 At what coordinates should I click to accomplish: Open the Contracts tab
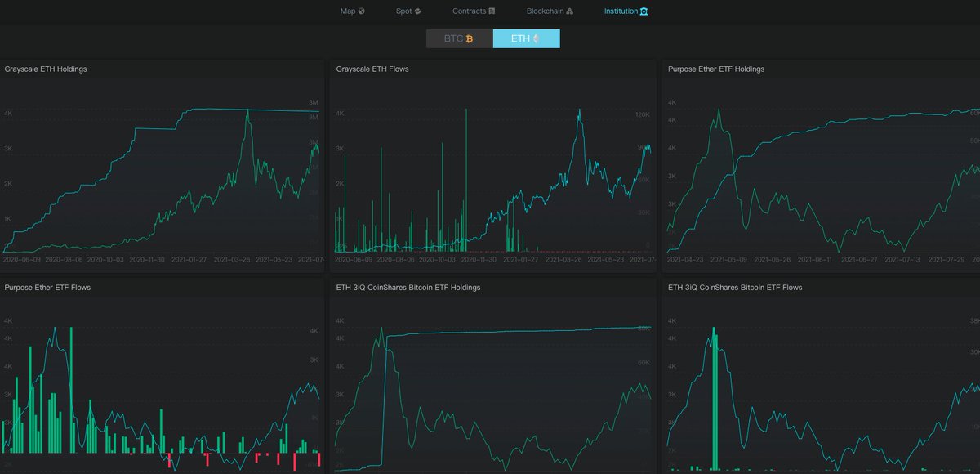[x=474, y=11]
